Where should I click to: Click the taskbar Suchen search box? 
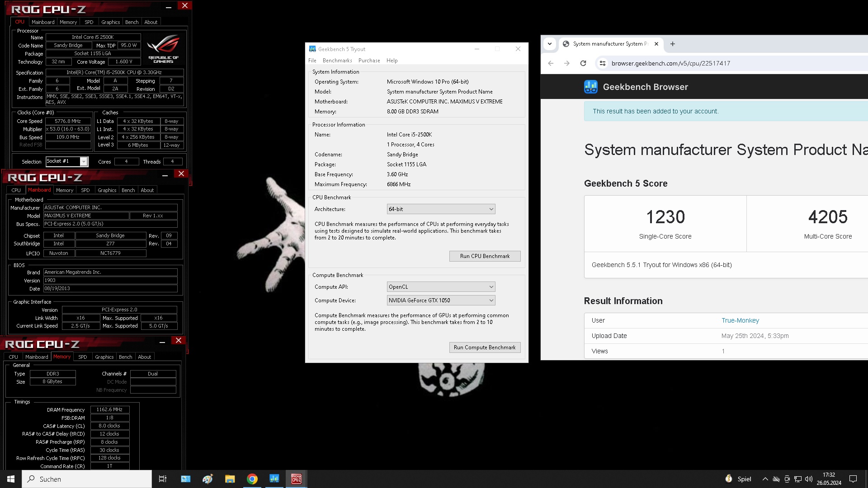pos(87,479)
